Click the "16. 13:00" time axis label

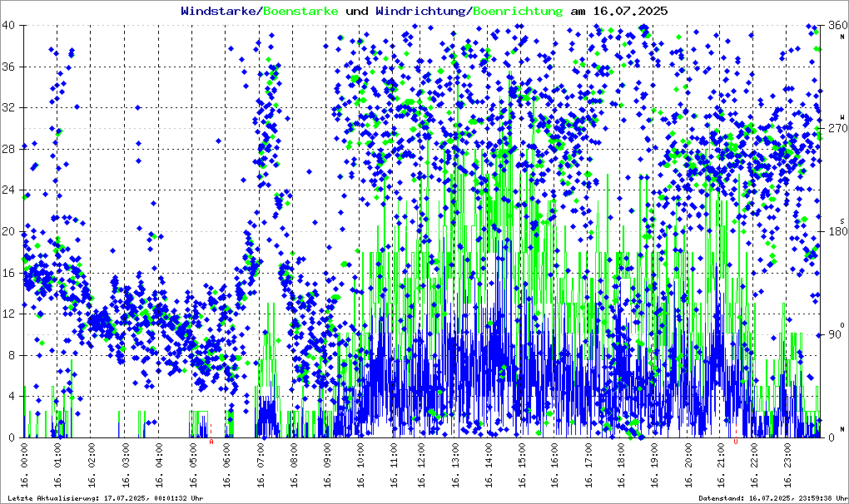pyautogui.click(x=454, y=465)
